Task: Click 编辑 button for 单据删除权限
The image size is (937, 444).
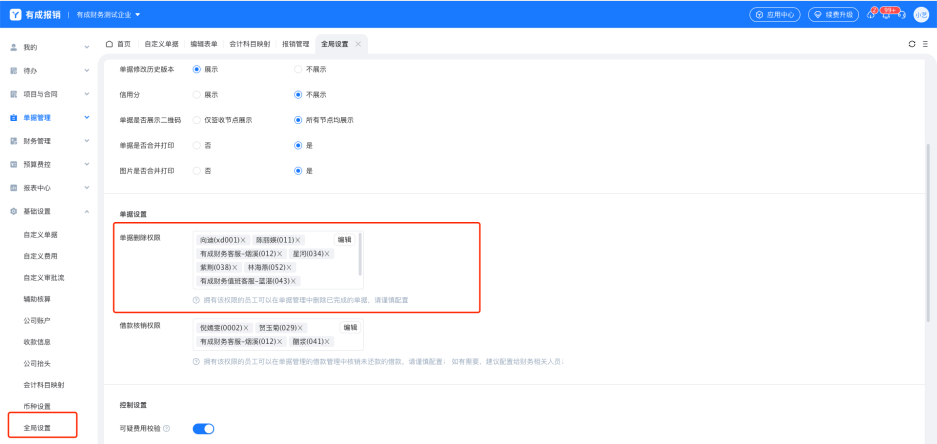Action: pos(344,240)
